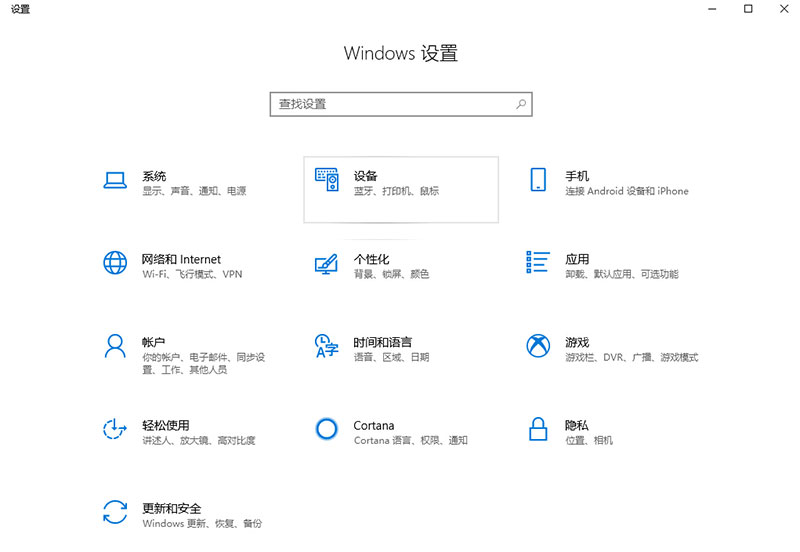The height and width of the screenshot is (552, 800).
Task: Click the text 蓝牙、打印机、鼠标
Action: [x=396, y=191]
